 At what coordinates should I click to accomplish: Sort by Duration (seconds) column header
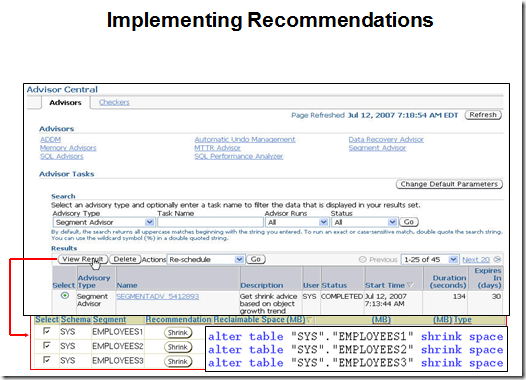point(448,282)
